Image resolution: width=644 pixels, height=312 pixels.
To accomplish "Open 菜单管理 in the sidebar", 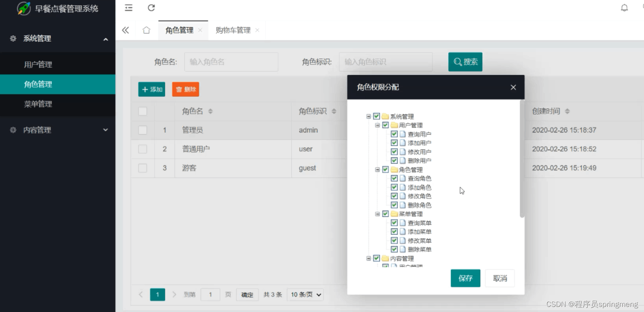I will click(38, 104).
